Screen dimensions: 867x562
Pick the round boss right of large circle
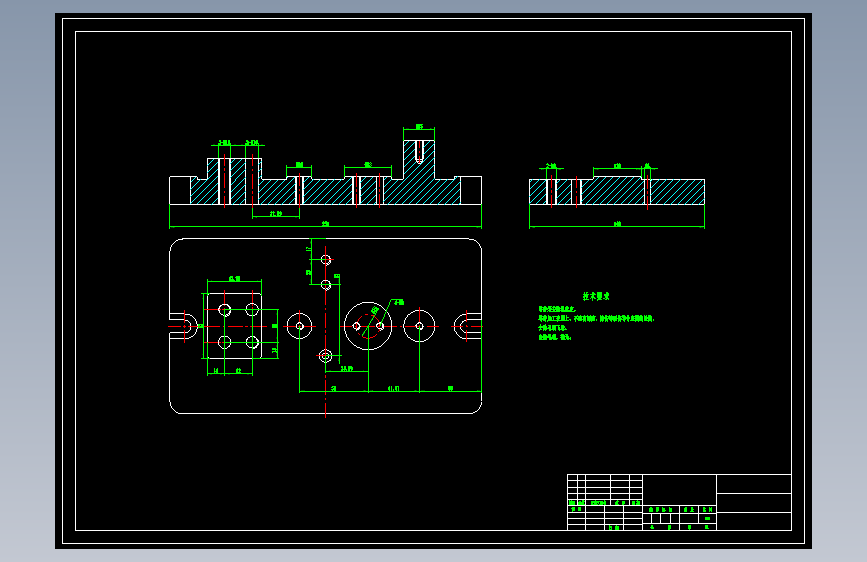419,326
